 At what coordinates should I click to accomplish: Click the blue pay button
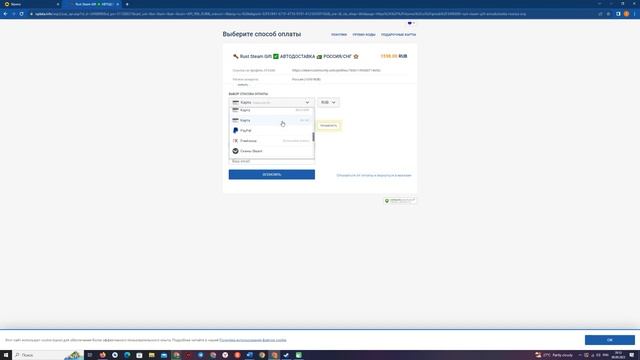[271, 174]
